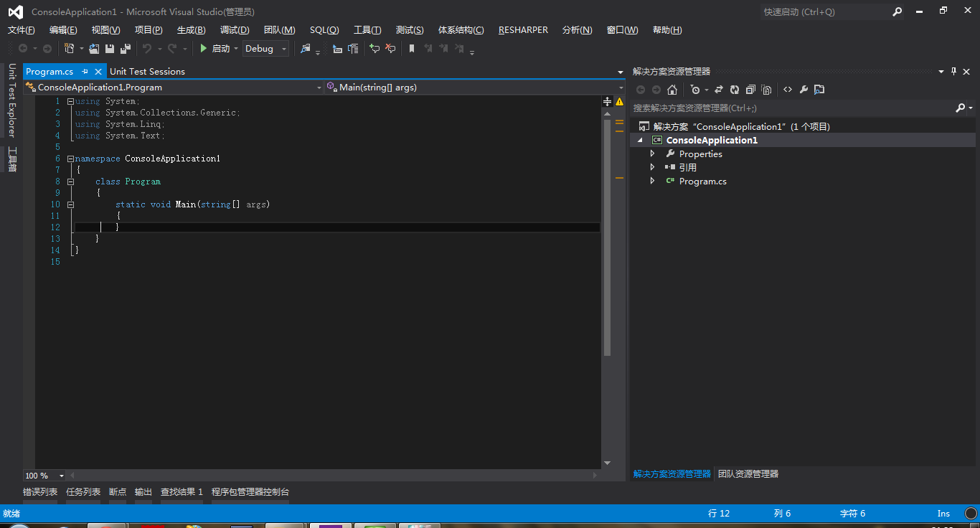Open the 窗口(W) menu
Viewport: 980px width, 528px height.
coord(622,29)
